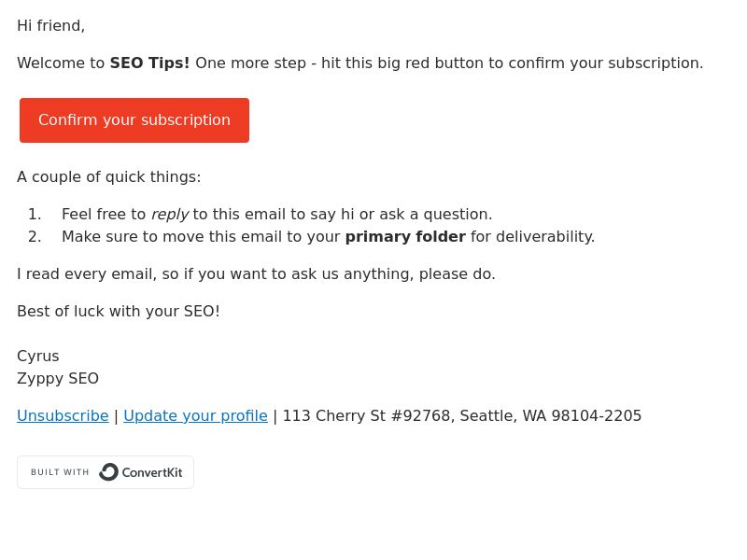Click the bold SEO Tips! text
The image size is (747, 560).
click(149, 63)
